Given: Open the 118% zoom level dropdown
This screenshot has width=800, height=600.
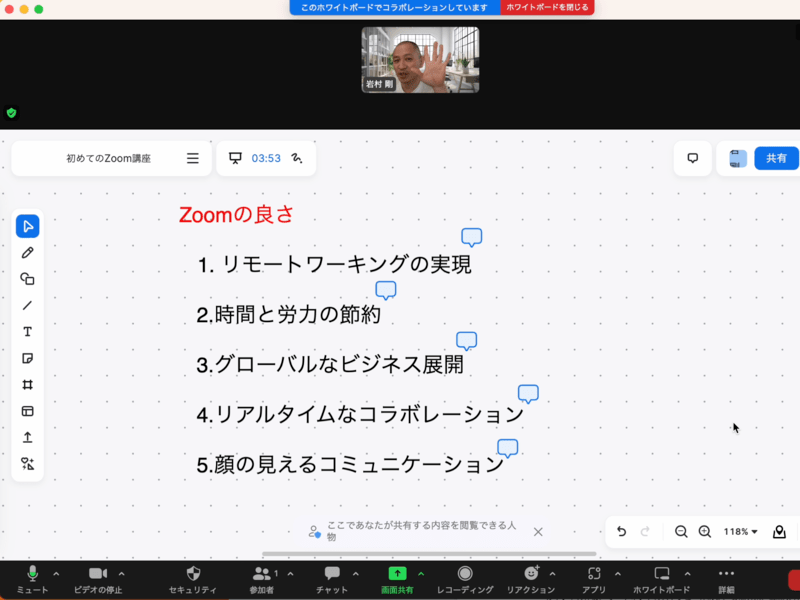Looking at the screenshot, I should (x=741, y=532).
